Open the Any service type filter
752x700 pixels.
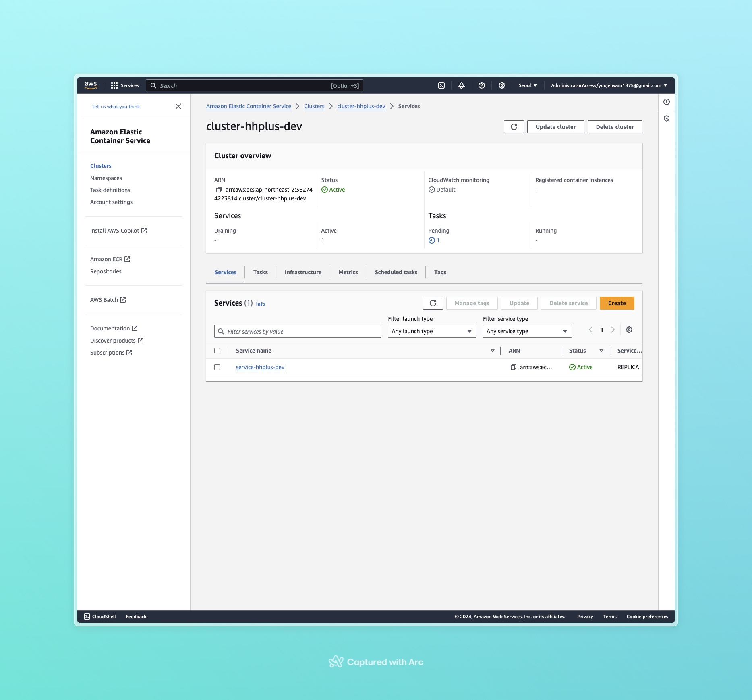click(x=527, y=331)
